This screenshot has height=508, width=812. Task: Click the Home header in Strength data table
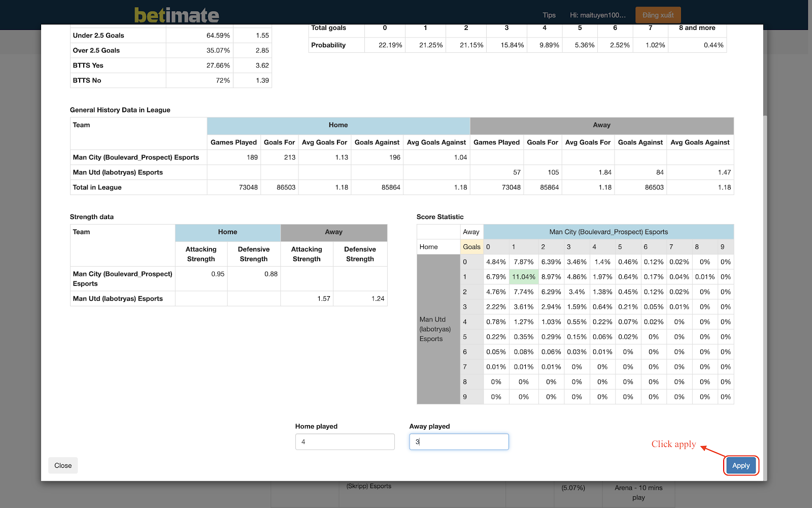coord(228,232)
